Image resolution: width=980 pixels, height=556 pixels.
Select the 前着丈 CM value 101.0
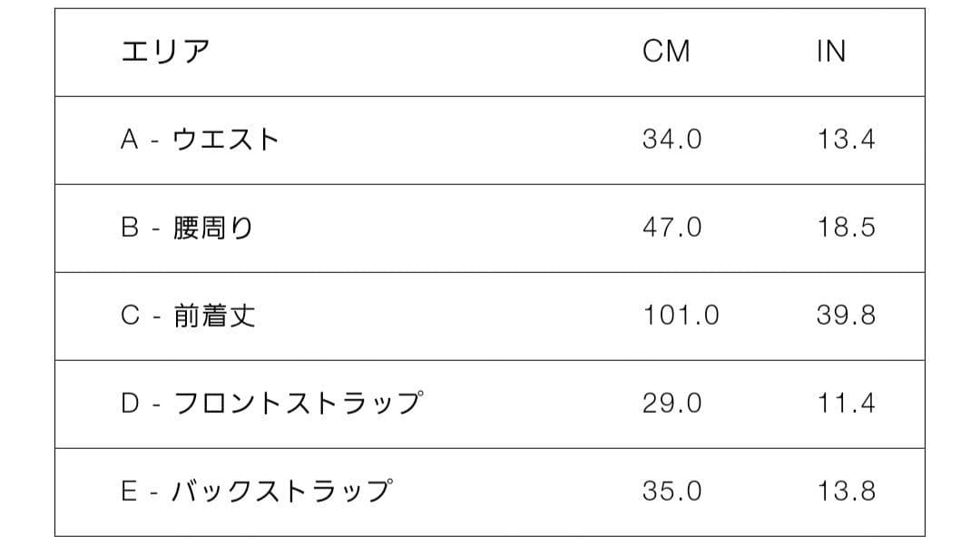[x=681, y=316]
